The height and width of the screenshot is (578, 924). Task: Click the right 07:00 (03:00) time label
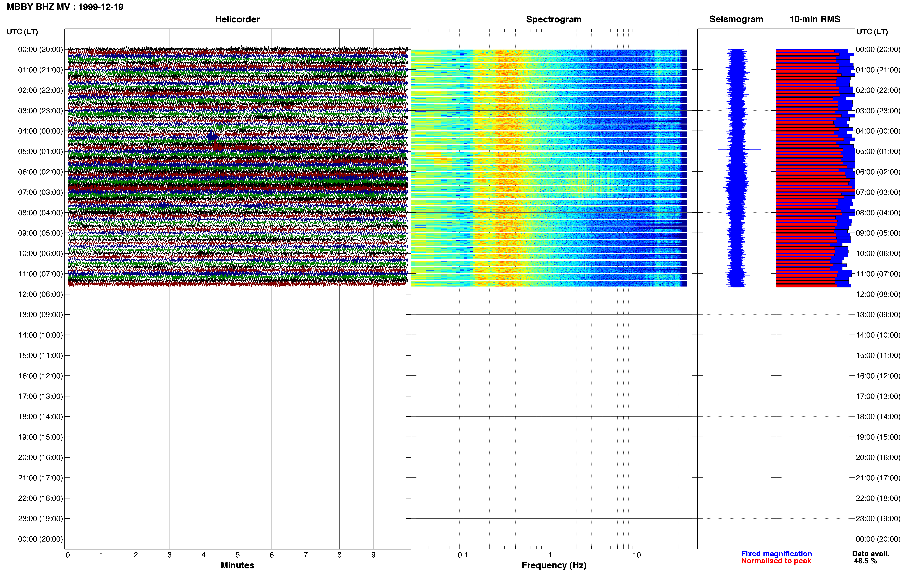tap(878, 192)
